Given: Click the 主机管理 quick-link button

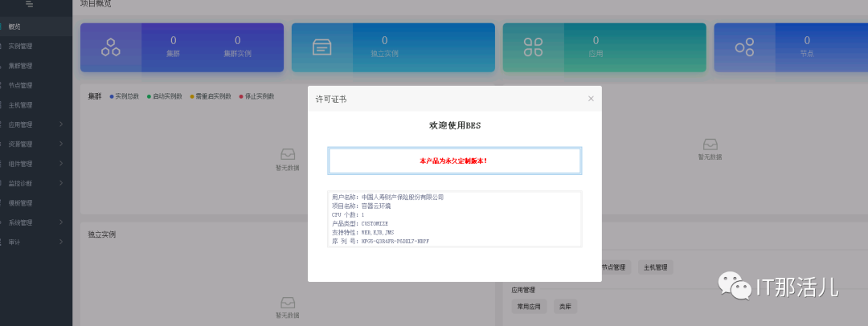Looking at the screenshot, I should click(656, 267).
